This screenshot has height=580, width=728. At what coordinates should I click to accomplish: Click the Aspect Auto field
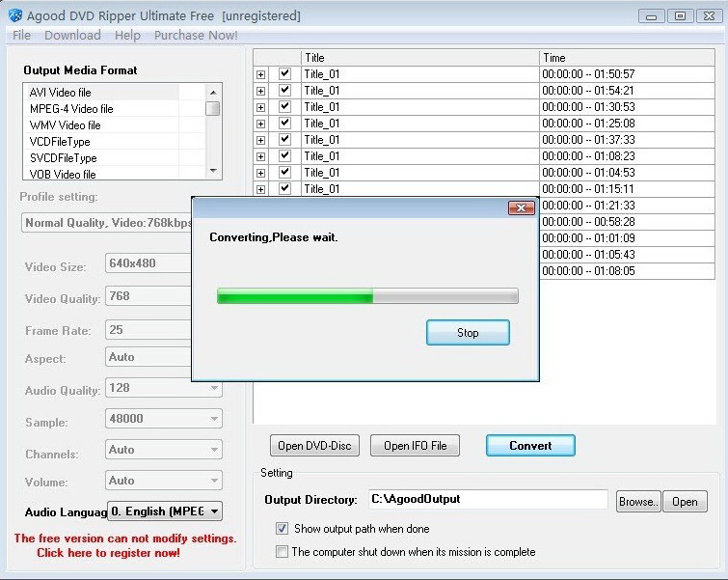pos(148,357)
